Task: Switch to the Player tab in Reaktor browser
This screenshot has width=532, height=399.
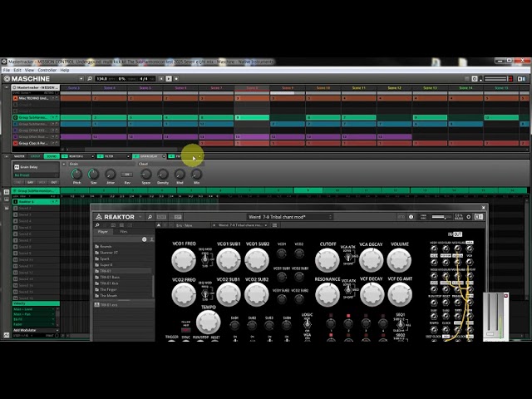Action: 103,232
